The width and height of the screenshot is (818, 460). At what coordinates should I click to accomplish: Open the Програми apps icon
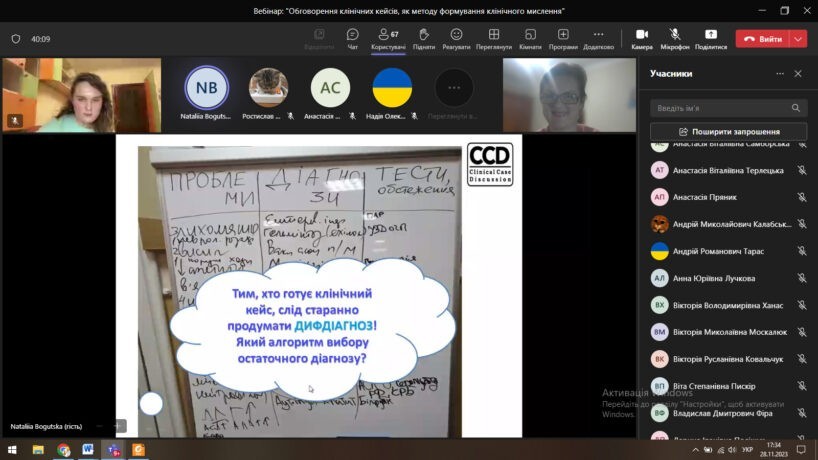[562, 38]
